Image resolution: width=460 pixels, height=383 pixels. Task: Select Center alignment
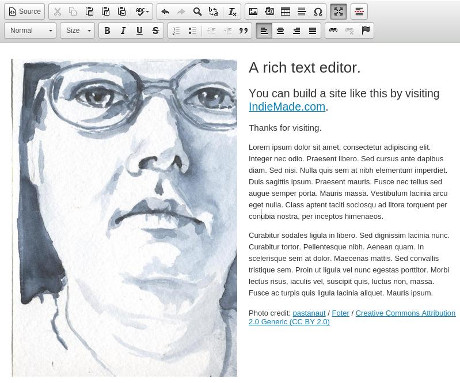tap(280, 31)
